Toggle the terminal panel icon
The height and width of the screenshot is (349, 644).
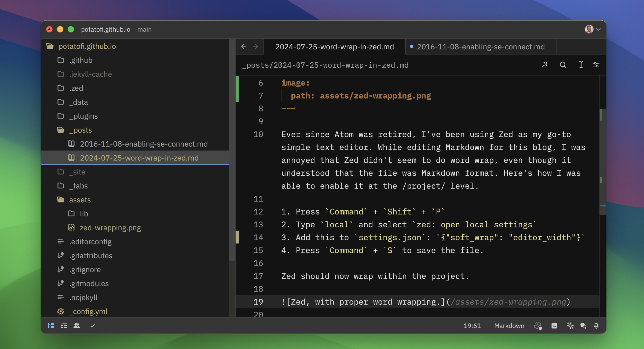(x=554, y=326)
